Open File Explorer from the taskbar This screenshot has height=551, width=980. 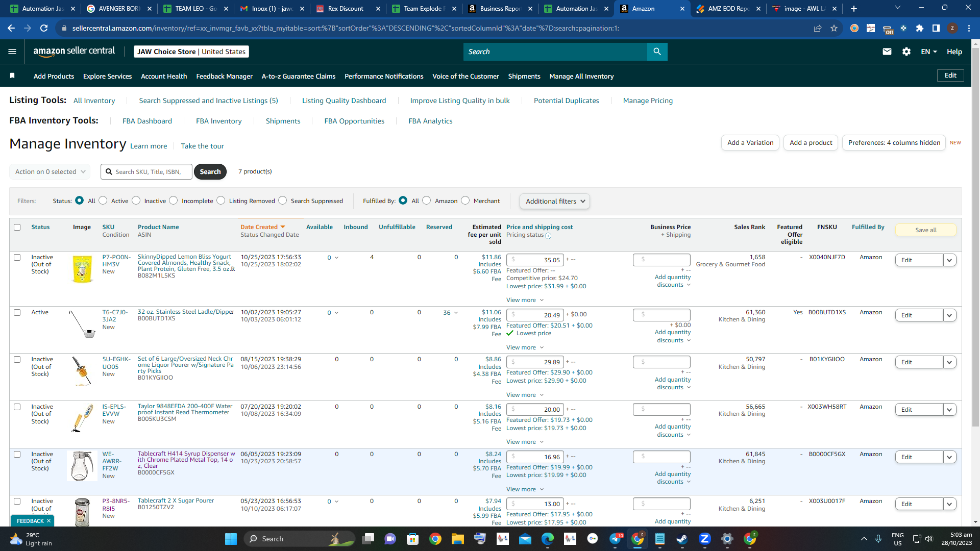click(457, 539)
